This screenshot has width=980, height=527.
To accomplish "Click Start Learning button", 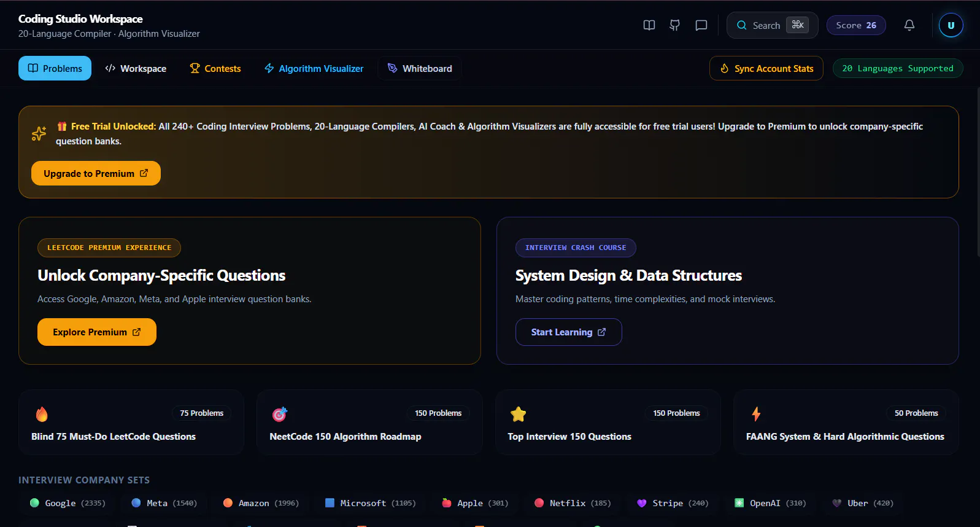I will click(568, 332).
